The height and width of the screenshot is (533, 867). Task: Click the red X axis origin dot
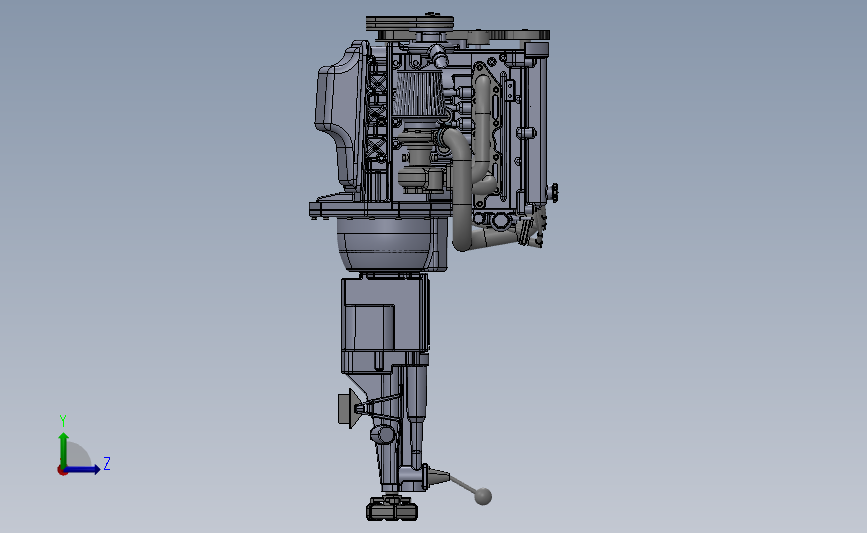tap(62, 471)
